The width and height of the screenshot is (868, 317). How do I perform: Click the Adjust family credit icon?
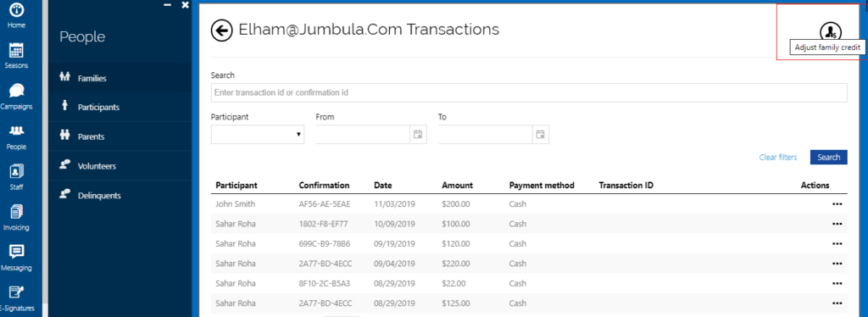click(830, 31)
